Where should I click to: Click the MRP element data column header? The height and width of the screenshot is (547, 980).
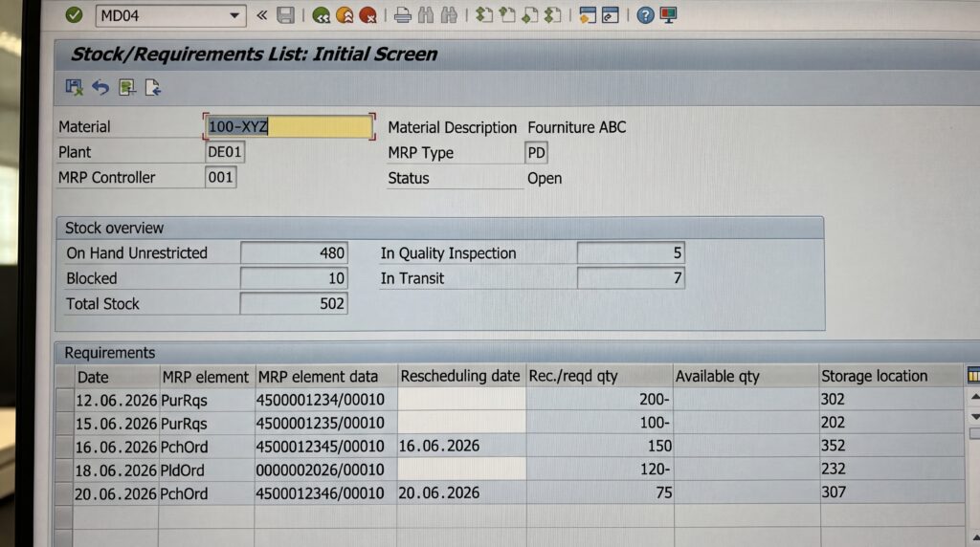pos(325,377)
